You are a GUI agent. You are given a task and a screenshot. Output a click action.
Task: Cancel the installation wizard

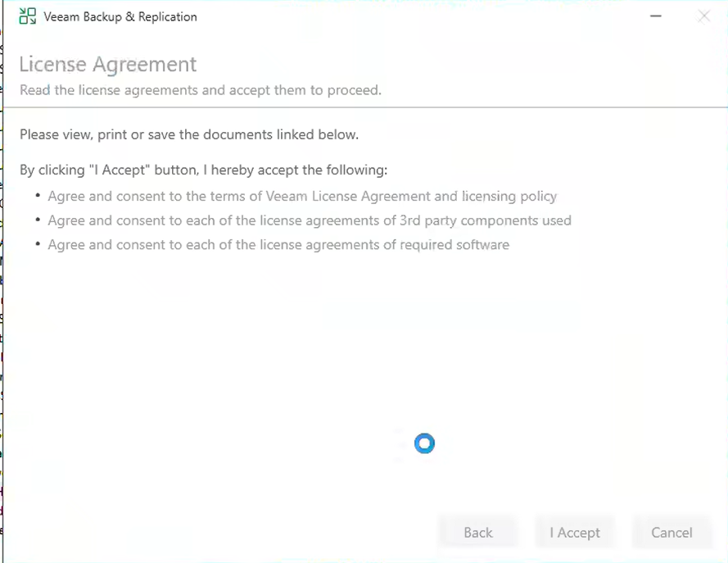tap(671, 533)
